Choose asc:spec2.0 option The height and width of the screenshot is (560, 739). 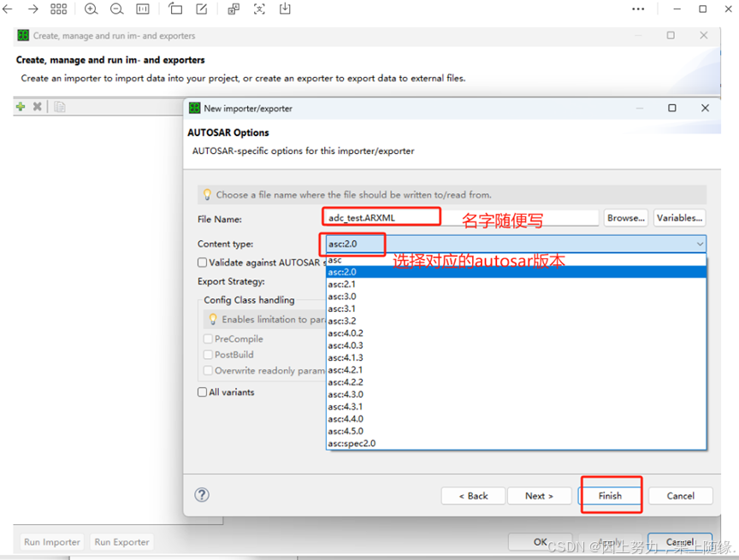[516, 443]
